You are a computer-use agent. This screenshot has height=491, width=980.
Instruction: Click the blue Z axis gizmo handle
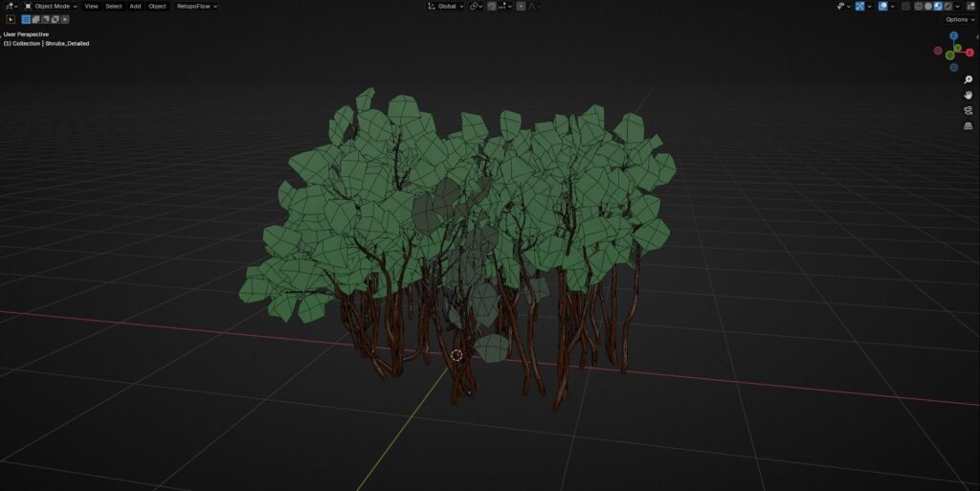click(954, 35)
